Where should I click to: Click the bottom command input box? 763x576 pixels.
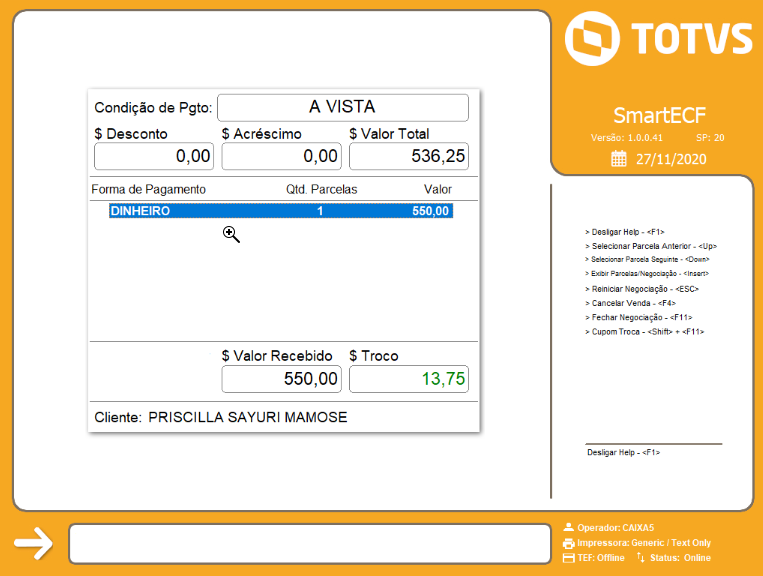pos(310,543)
